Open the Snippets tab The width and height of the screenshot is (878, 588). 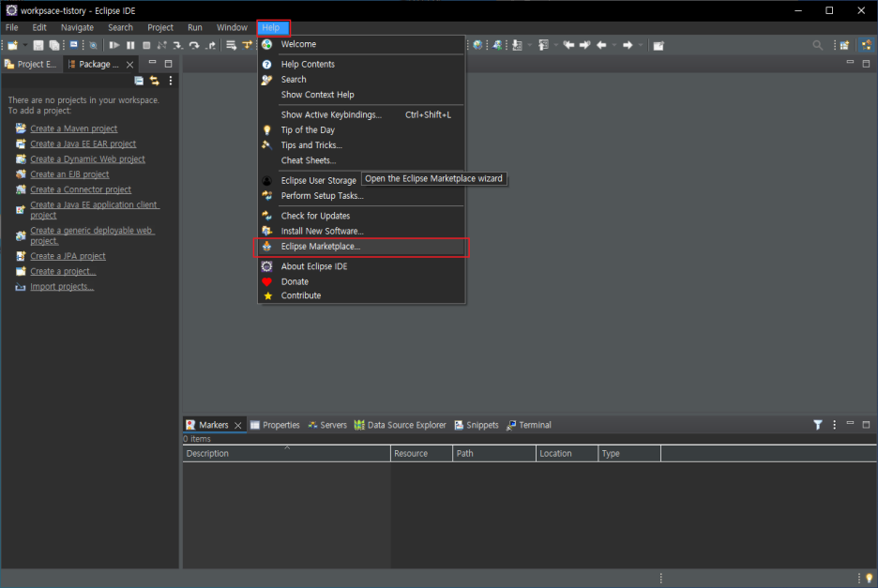coord(477,425)
